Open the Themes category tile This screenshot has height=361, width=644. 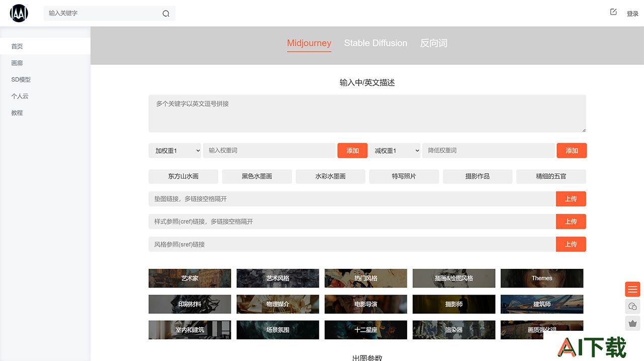click(542, 278)
